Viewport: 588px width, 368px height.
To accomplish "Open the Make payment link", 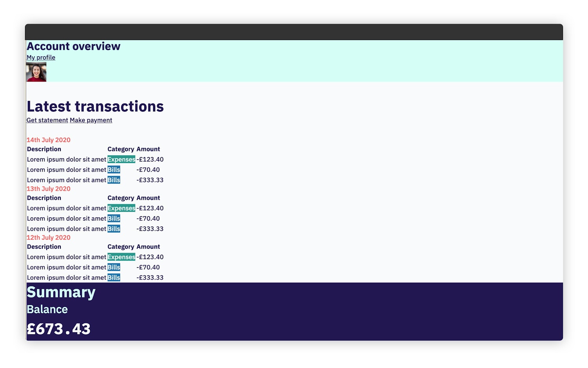I will tap(91, 120).
